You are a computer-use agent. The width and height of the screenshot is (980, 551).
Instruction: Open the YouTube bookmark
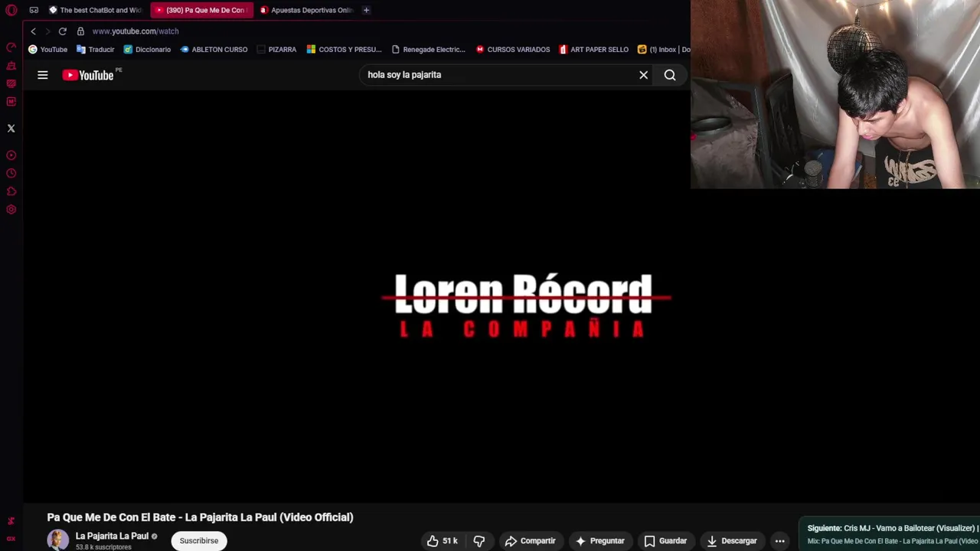pos(47,49)
